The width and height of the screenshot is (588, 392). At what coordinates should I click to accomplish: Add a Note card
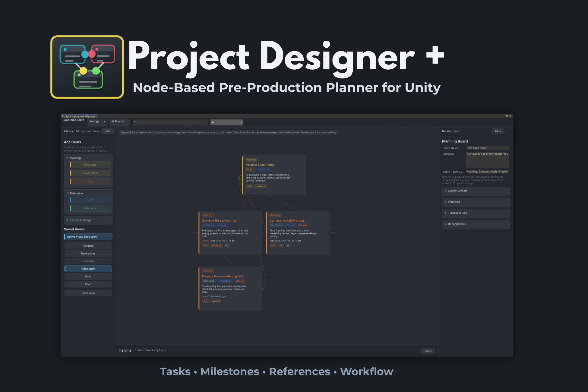[90, 200]
